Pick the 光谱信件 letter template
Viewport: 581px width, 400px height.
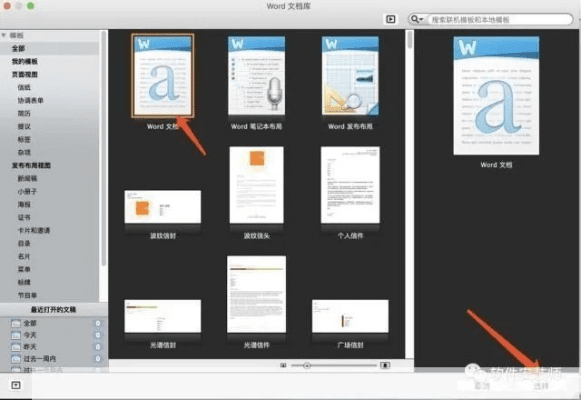[256, 294]
